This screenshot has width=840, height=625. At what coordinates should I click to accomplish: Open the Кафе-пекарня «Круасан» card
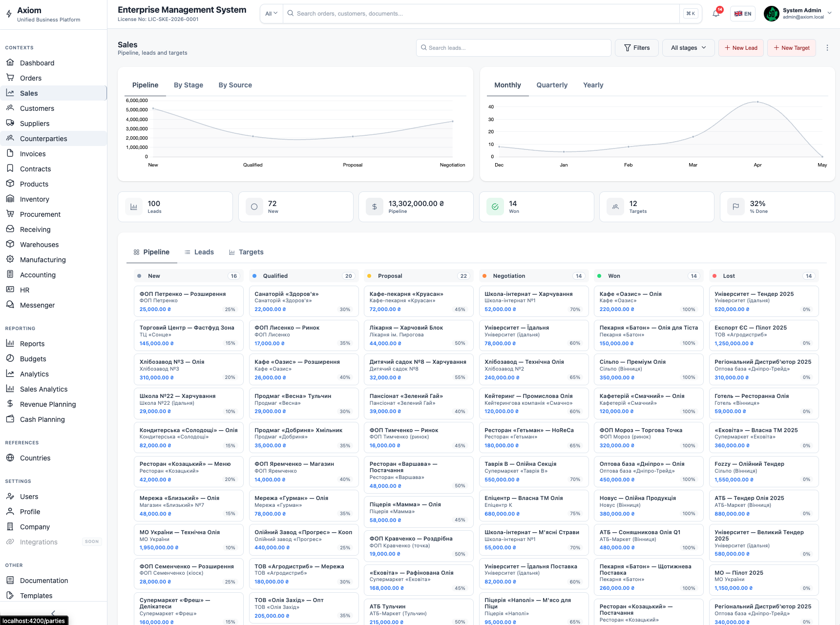click(x=419, y=301)
